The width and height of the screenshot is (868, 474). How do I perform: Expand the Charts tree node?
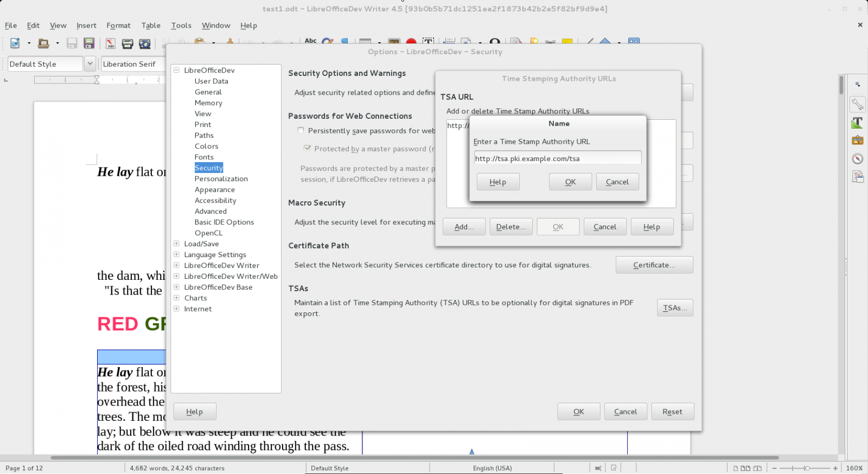pyautogui.click(x=176, y=298)
